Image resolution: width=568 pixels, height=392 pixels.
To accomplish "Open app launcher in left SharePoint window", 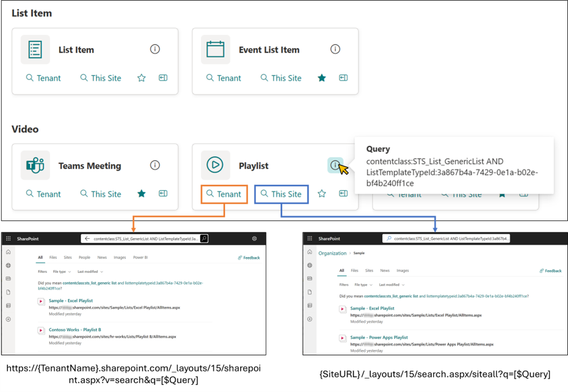I will click(9, 238).
